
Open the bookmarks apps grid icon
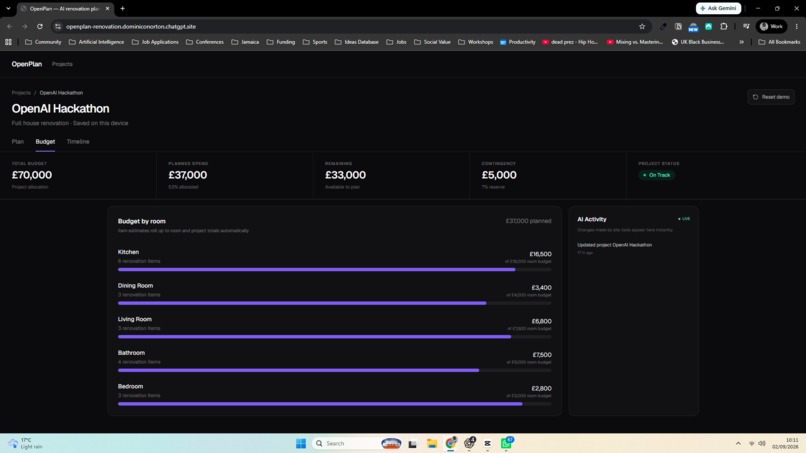8,42
